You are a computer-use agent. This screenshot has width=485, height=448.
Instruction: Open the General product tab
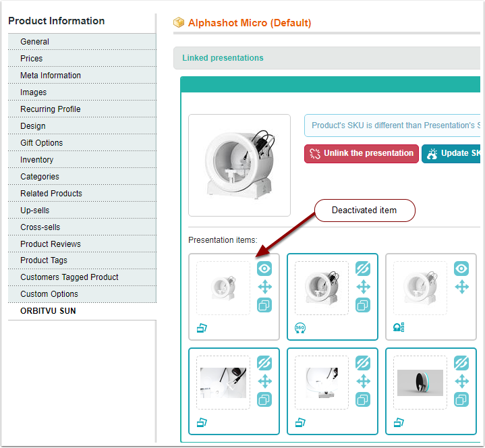pos(82,41)
